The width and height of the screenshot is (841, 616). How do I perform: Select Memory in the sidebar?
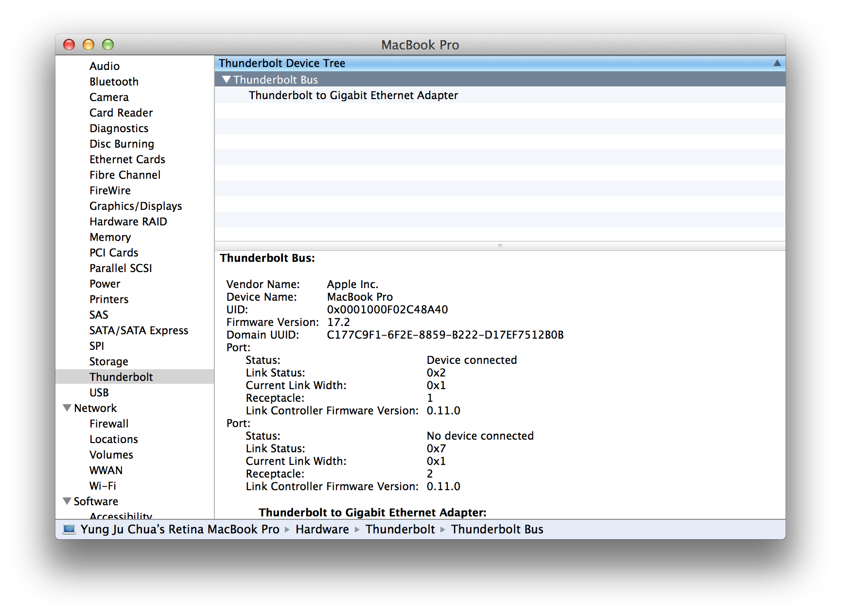pos(110,237)
